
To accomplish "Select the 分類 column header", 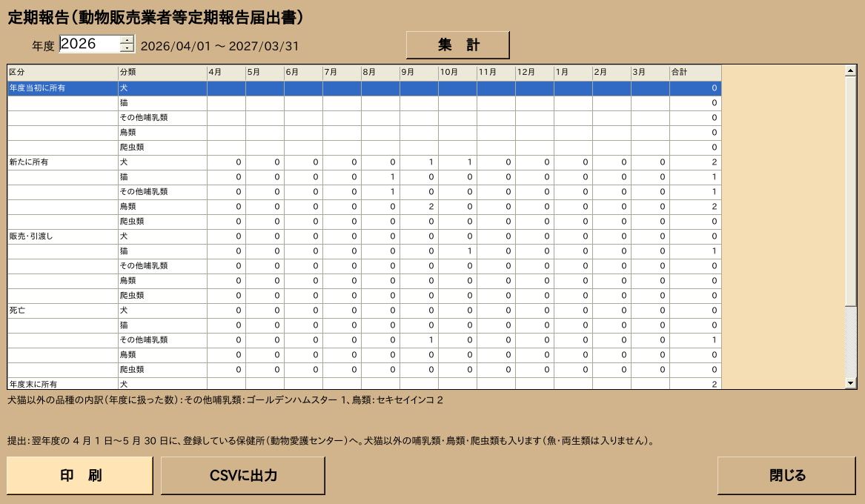I will tap(163, 72).
